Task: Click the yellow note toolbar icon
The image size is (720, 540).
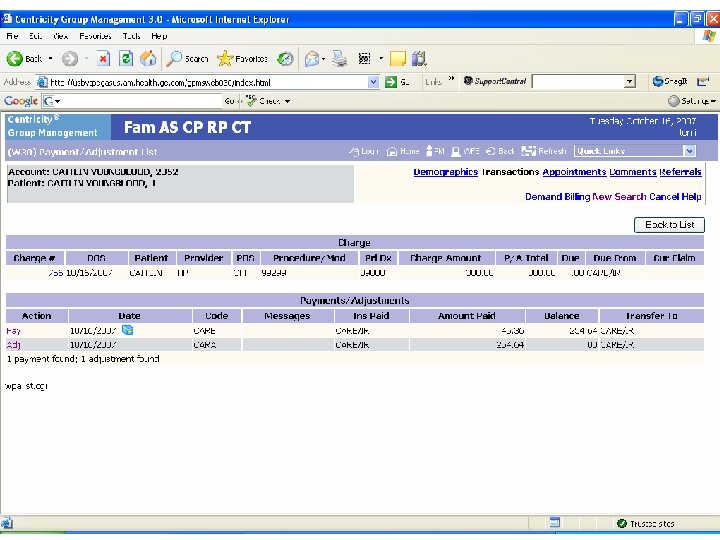Action: (x=398, y=59)
